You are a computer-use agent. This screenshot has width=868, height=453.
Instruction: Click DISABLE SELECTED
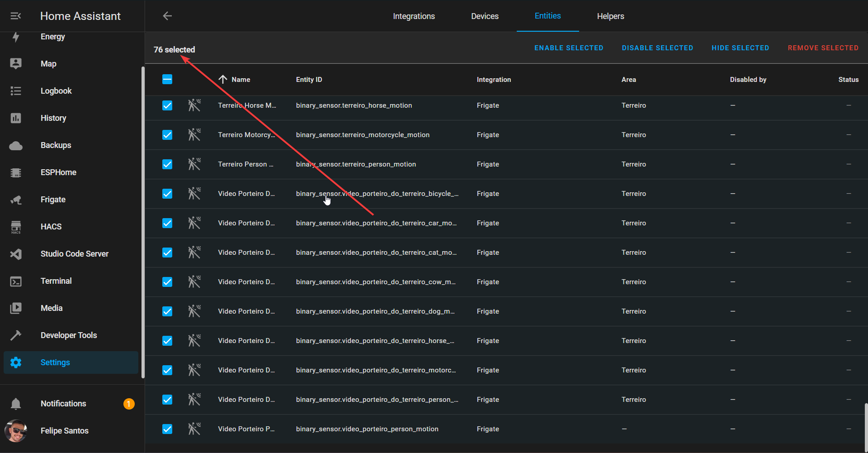657,48
